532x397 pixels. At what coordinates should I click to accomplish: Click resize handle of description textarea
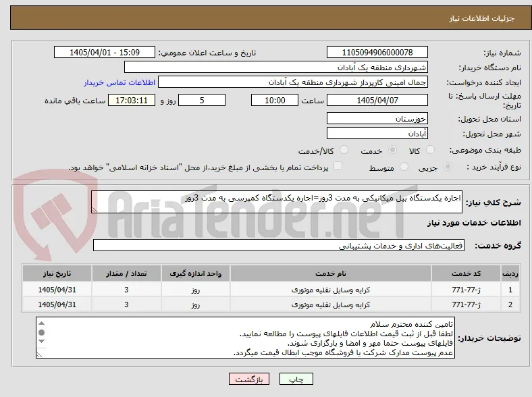95,210
